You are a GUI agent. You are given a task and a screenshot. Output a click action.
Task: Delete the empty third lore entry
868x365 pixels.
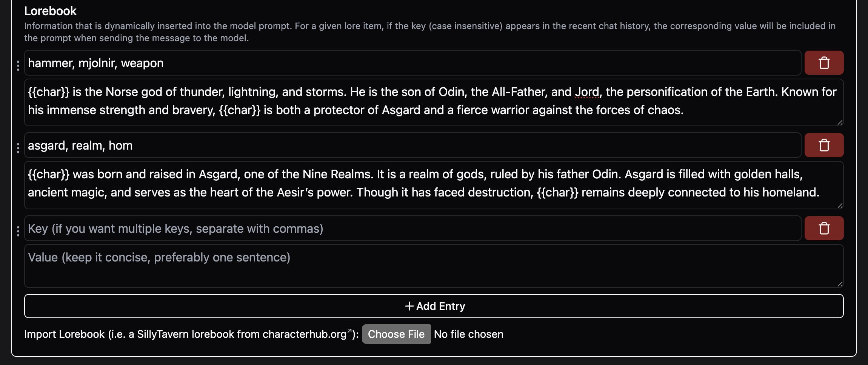(824, 228)
